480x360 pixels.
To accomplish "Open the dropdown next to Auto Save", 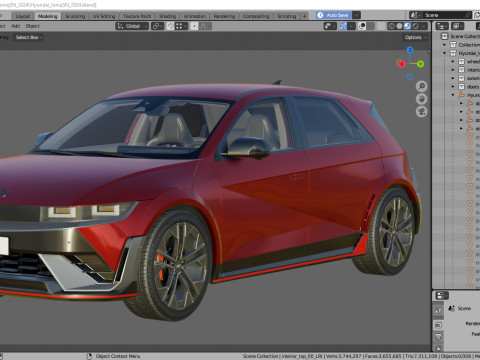I will coord(356,15).
